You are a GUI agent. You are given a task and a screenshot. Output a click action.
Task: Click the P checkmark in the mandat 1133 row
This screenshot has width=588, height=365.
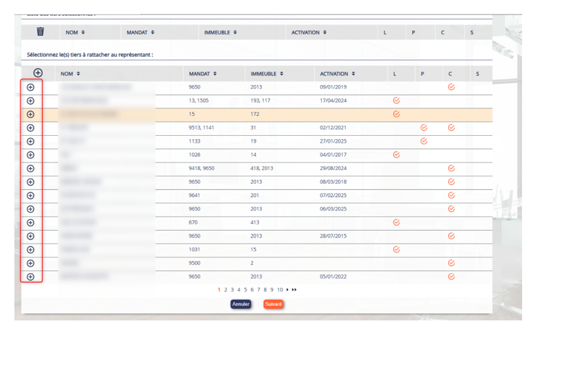pos(423,141)
